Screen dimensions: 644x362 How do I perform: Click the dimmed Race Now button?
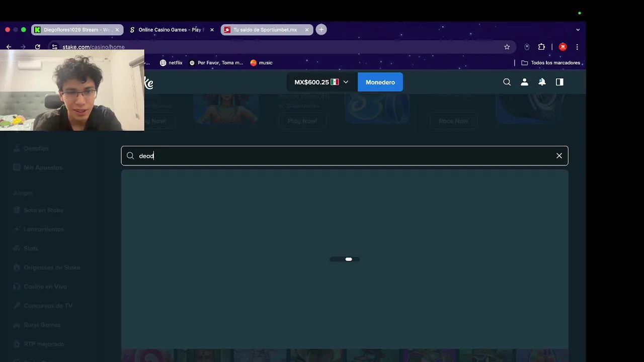click(453, 121)
